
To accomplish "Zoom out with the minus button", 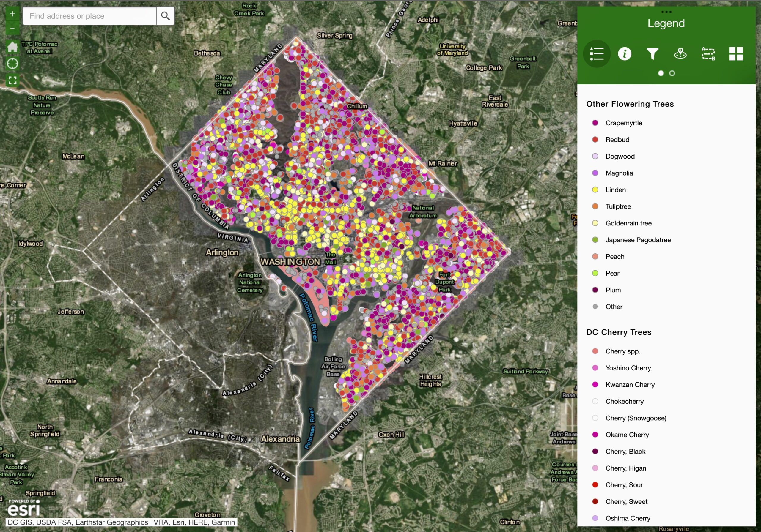I will coord(12,29).
